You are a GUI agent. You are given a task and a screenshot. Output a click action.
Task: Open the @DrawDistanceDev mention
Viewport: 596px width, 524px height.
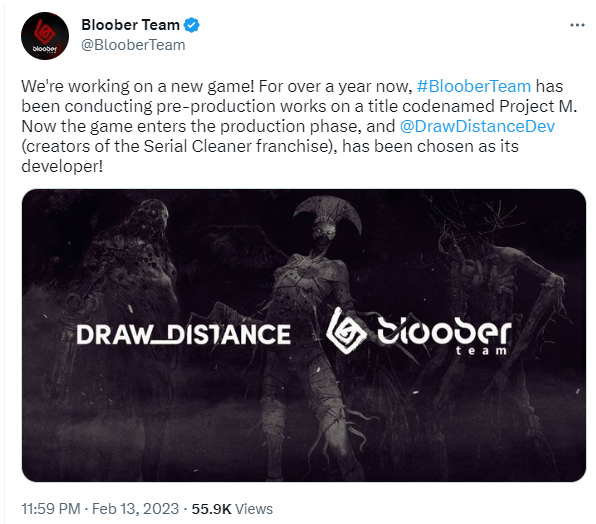477,126
